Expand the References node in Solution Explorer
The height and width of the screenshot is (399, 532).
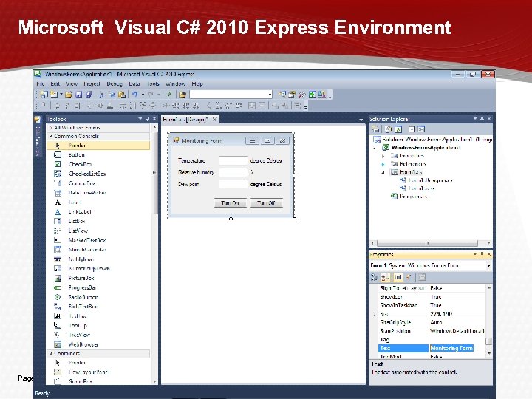(383, 164)
